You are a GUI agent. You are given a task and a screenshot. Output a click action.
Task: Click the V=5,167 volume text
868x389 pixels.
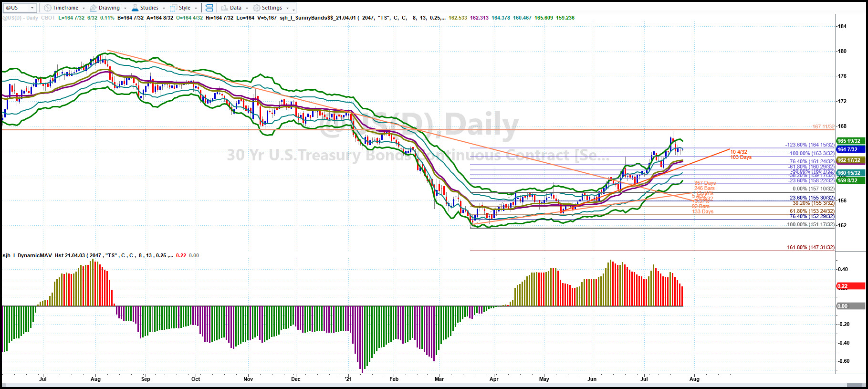click(x=267, y=18)
